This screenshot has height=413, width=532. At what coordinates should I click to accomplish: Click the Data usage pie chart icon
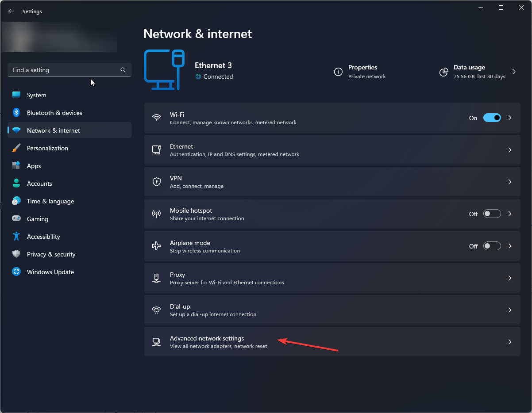[x=443, y=72]
